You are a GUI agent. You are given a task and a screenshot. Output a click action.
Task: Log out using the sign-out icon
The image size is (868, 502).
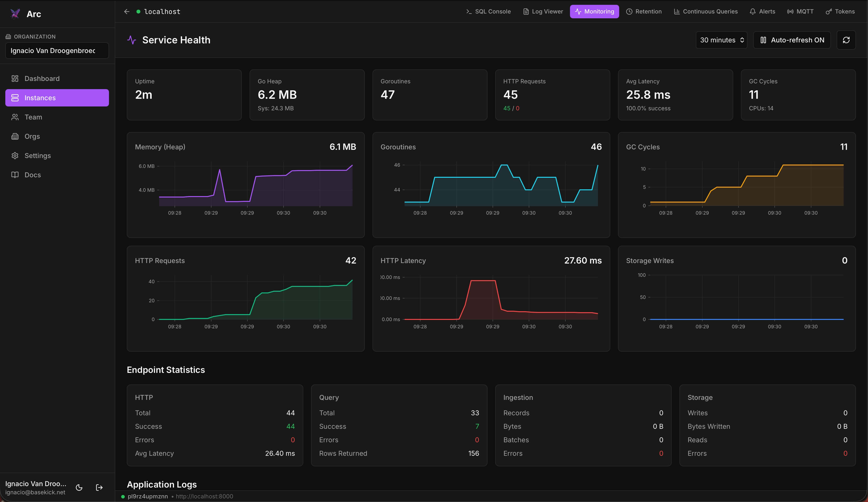(99, 488)
